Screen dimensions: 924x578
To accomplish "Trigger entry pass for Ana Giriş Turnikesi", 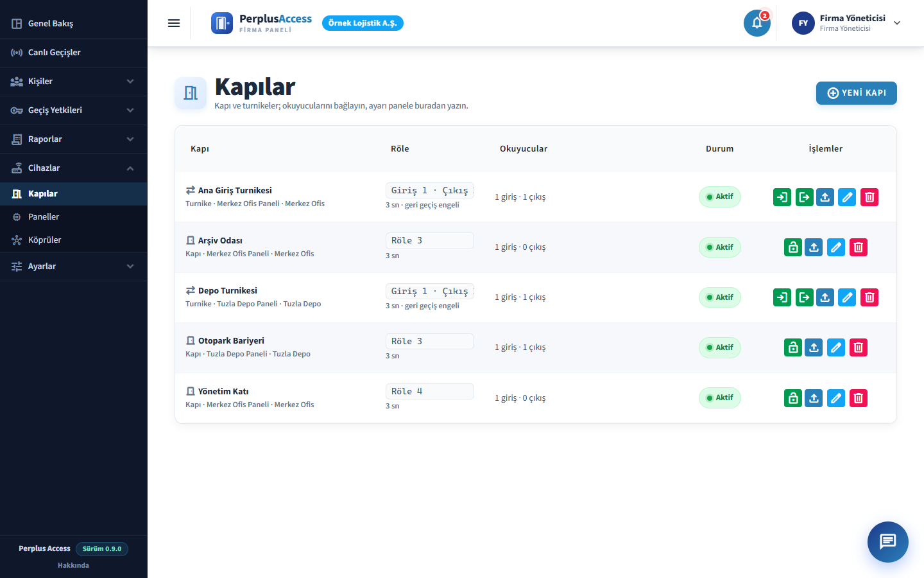I will 782,197.
